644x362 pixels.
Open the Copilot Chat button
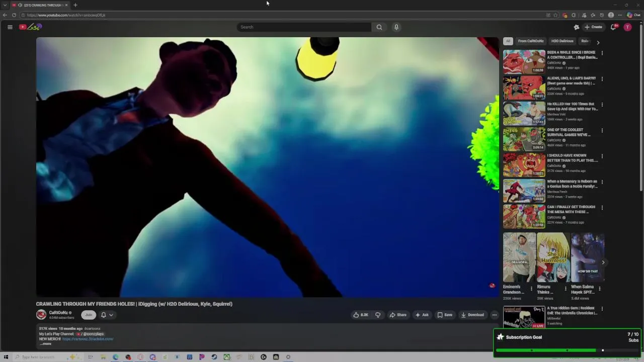coord(633,15)
